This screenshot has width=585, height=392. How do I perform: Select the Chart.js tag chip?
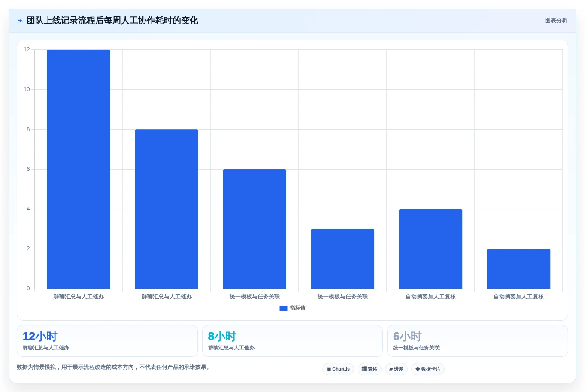(x=338, y=369)
